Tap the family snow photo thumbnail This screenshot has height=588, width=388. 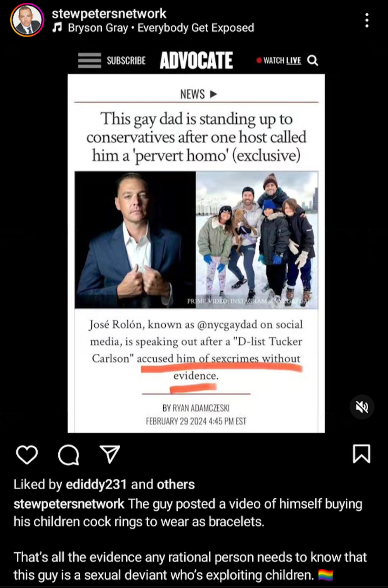click(257, 240)
